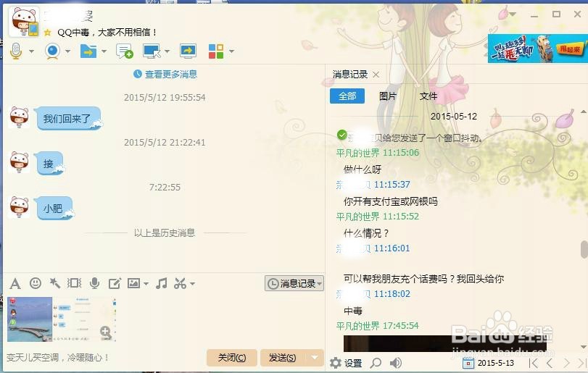The height and width of the screenshot is (373, 588).
Task: Open the handwriting input icon
Action: 115,283
